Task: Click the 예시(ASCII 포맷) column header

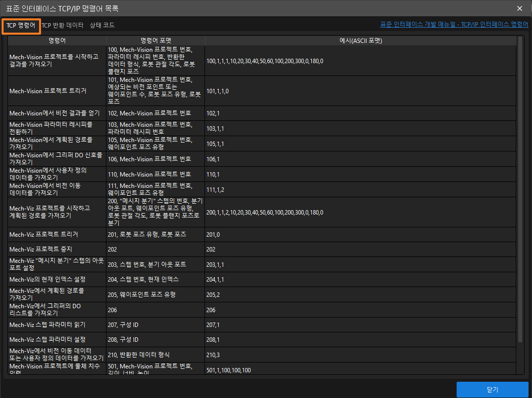Action: coord(361,40)
